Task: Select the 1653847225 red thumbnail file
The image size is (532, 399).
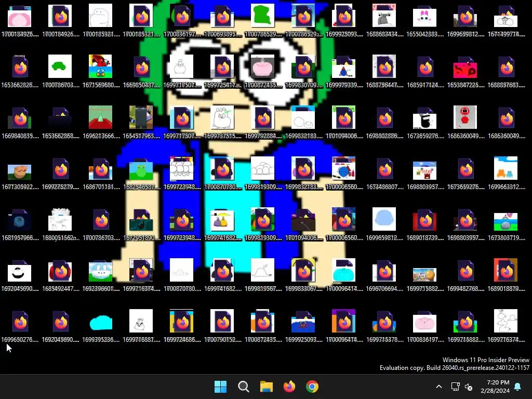Action: [x=465, y=67]
